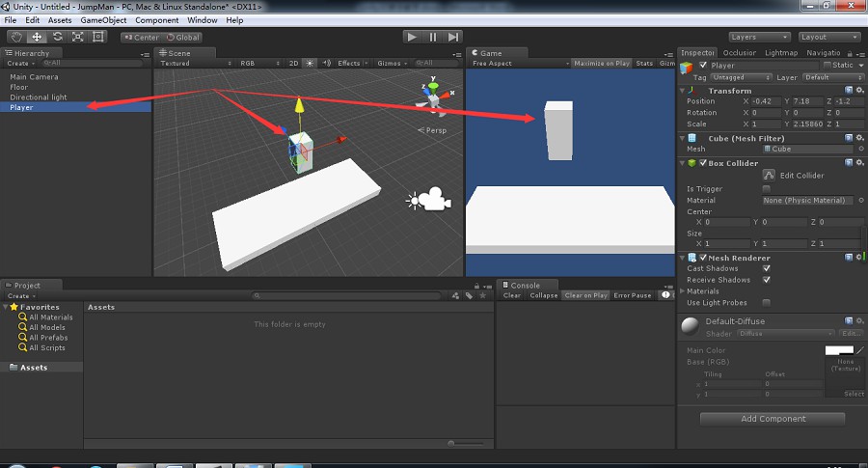
Task: Click the Add Component button
Action: (x=773, y=419)
